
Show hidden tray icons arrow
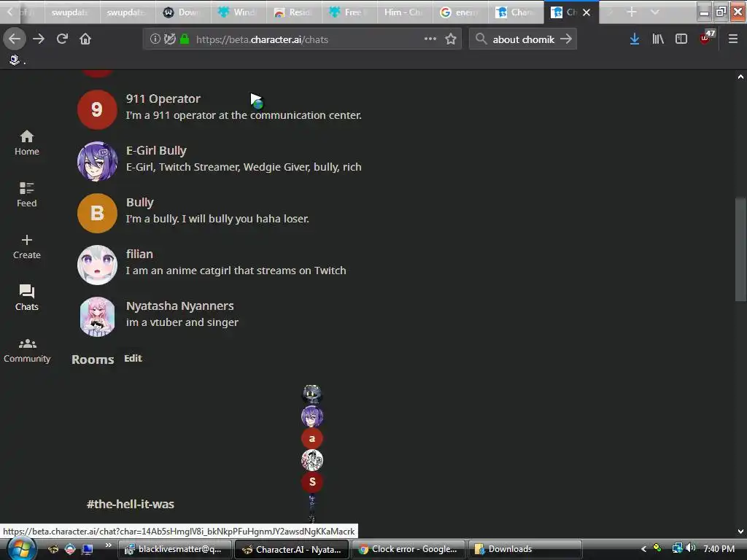pos(643,549)
